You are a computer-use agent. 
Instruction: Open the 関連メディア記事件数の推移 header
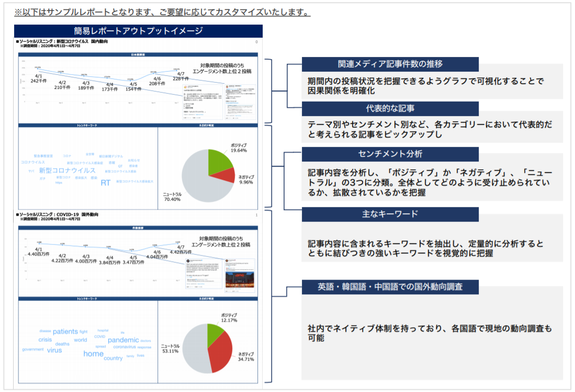(x=390, y=64)
